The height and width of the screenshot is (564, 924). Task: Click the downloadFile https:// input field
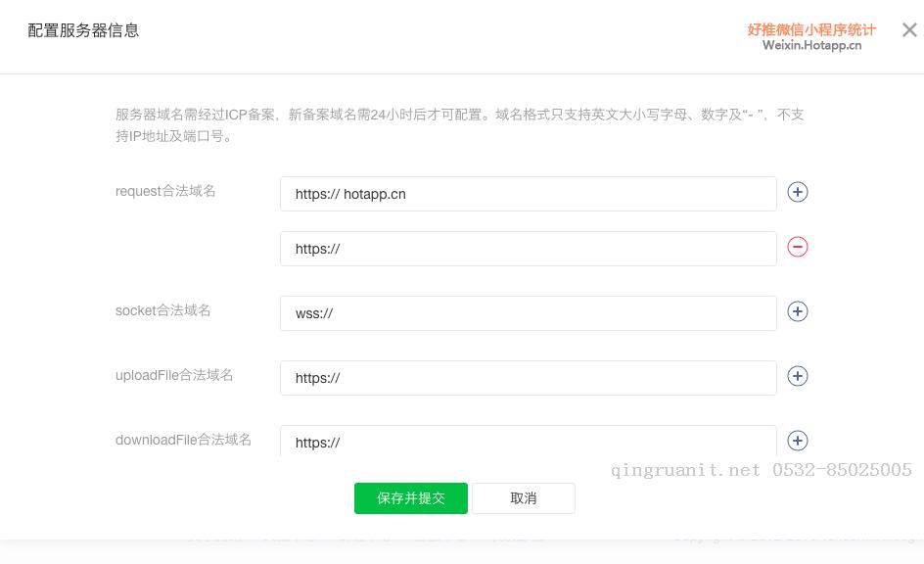pyautogui.click(x=529, y=443)
